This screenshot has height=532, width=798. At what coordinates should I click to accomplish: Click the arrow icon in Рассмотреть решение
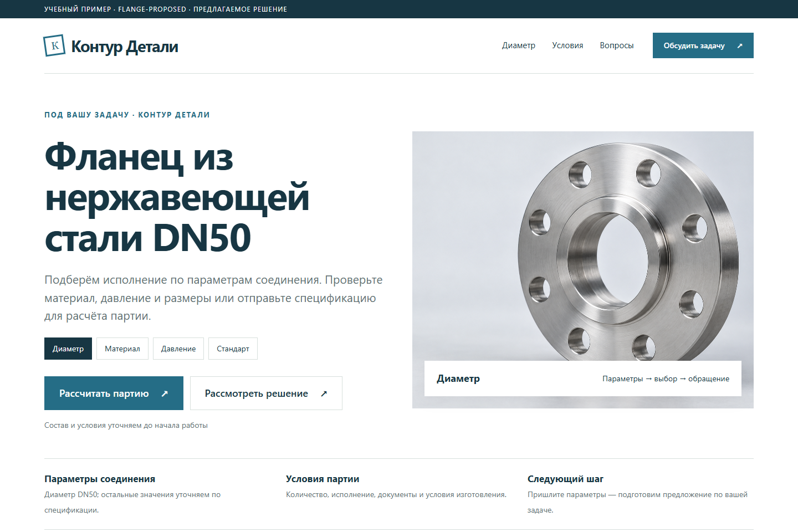click(x=324, y=393)
